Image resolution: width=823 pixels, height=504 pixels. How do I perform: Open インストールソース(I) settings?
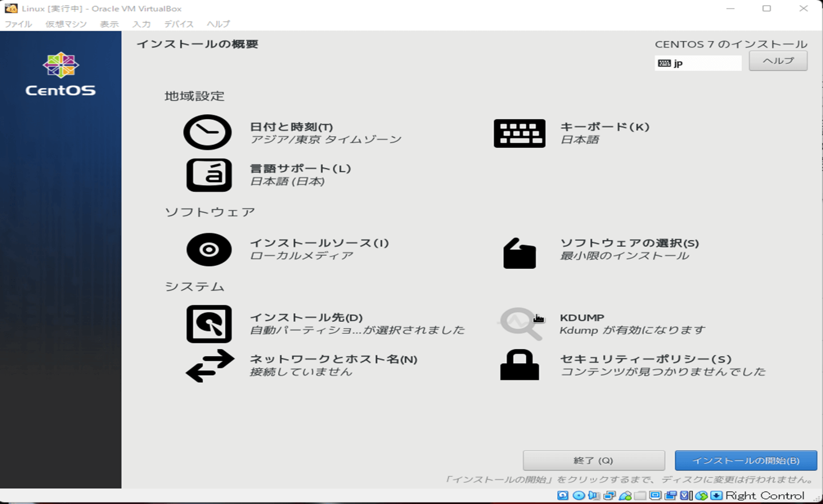tap(320, 243)
